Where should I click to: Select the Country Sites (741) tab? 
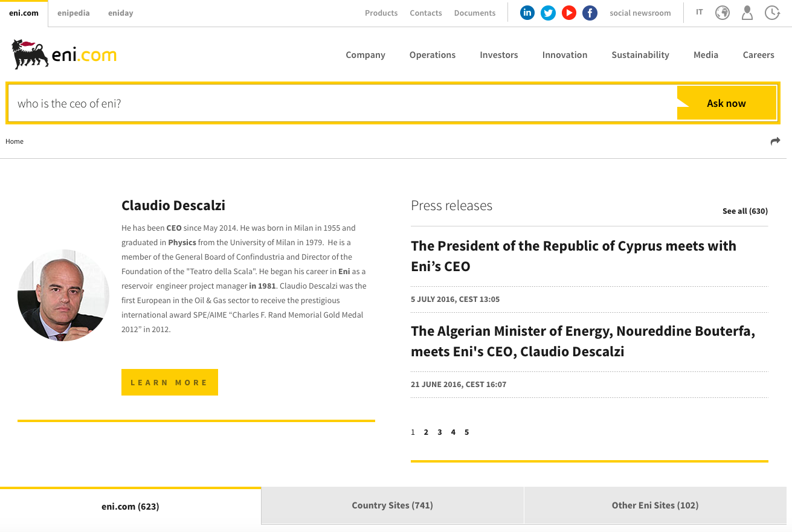tap(393, 505)
